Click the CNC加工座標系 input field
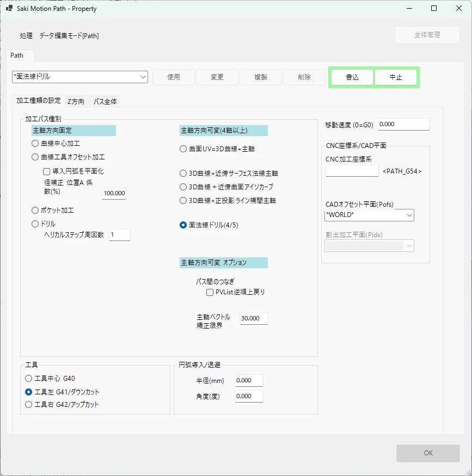This screenshot has height=476, width=472. [x=352, y=171]
